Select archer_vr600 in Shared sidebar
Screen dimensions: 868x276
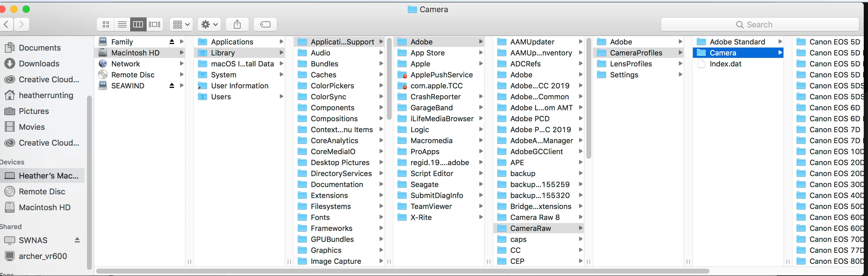click(x=43, y=256)
